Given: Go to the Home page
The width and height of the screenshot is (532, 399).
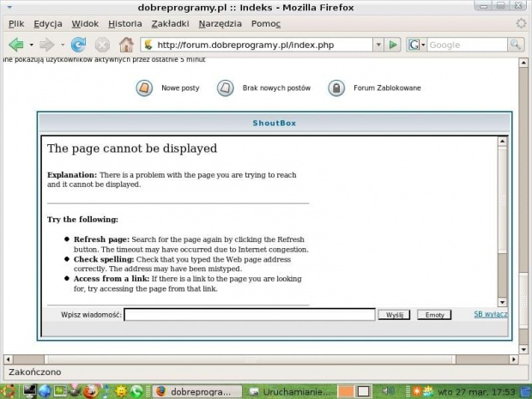Looking at the screenshot, I should 126,44.
